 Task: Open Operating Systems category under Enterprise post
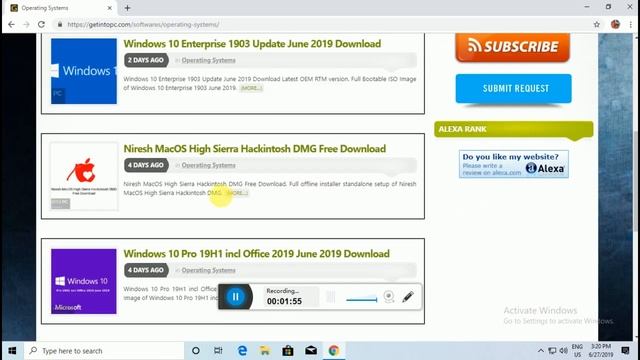[208, 60]
